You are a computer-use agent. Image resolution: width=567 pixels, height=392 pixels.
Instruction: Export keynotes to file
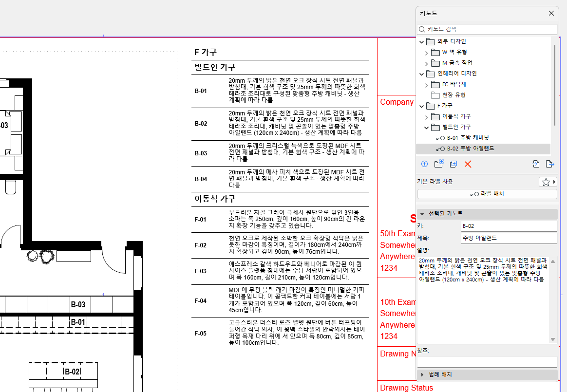(x=549, y=164)
